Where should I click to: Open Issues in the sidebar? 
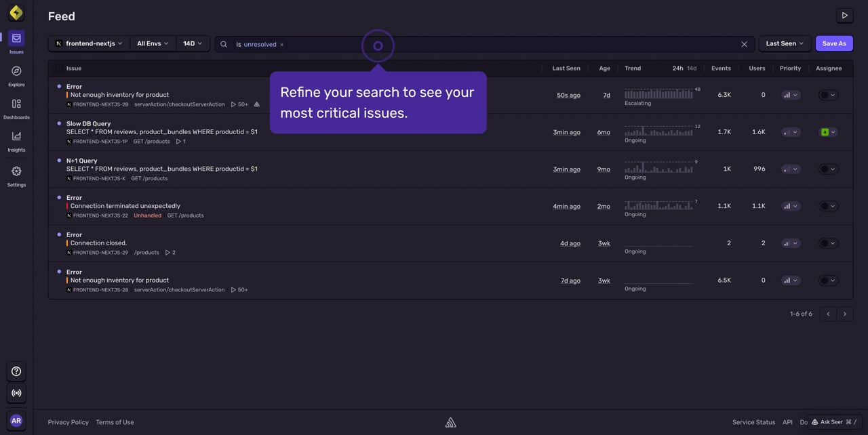[x=16, y=42]
